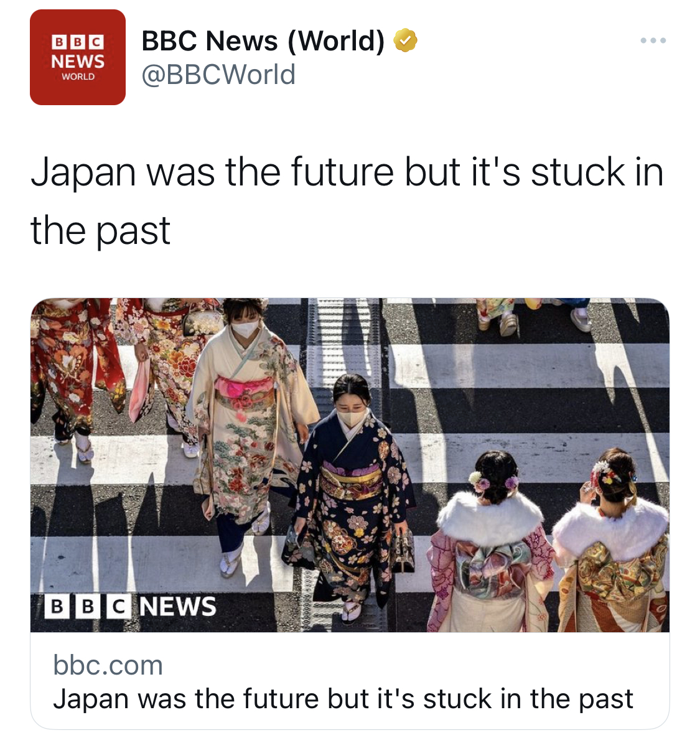Click the gold verified badge

coord(406,41)
